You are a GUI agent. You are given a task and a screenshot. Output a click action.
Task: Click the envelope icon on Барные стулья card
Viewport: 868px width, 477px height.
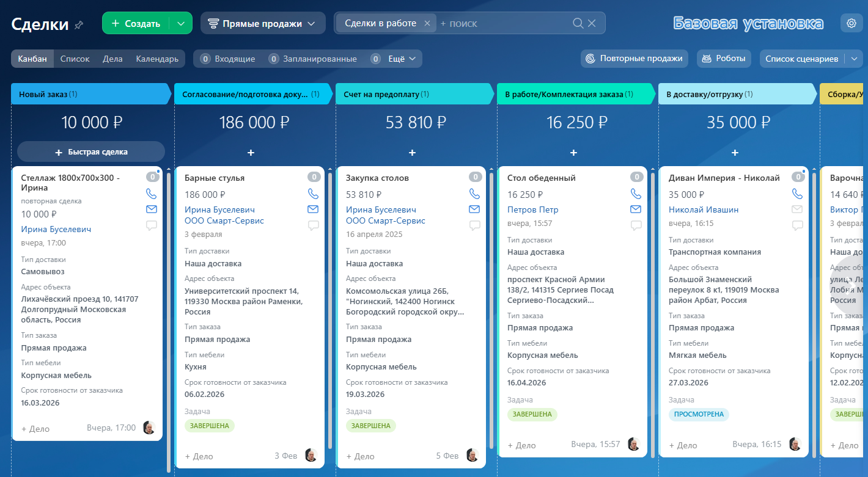click(313, 209)
